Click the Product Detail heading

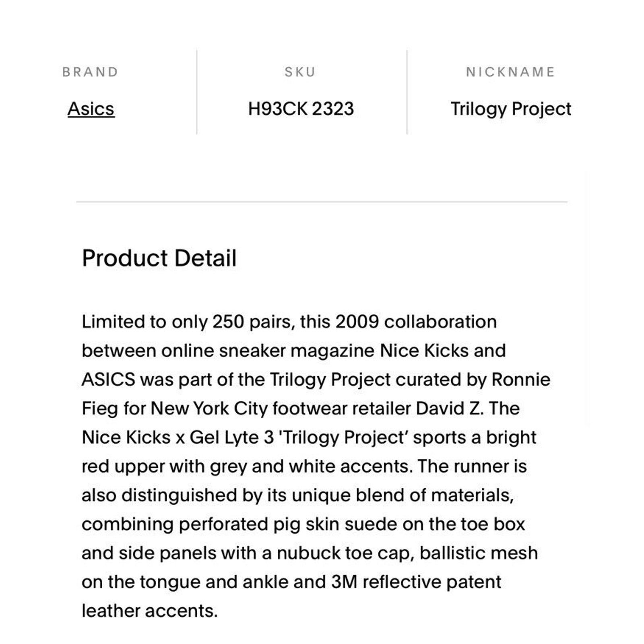click(159, 258)
